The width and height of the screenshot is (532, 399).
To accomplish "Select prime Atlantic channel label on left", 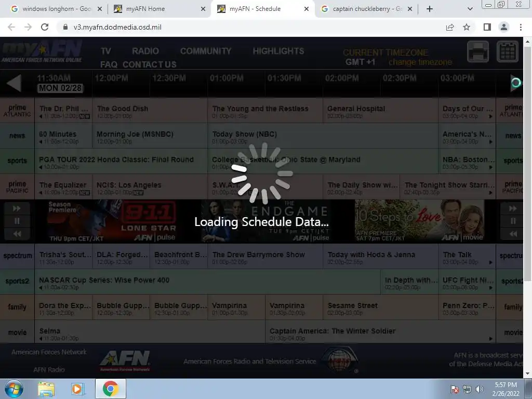I will tap(17, 111).
